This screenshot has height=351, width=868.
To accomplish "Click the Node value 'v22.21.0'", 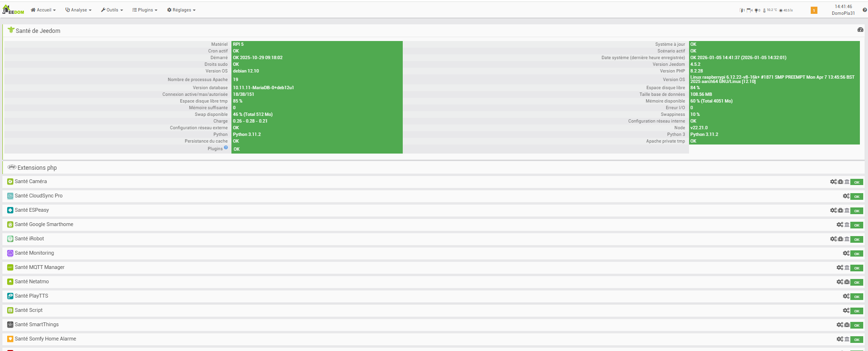I will (699, 128).
